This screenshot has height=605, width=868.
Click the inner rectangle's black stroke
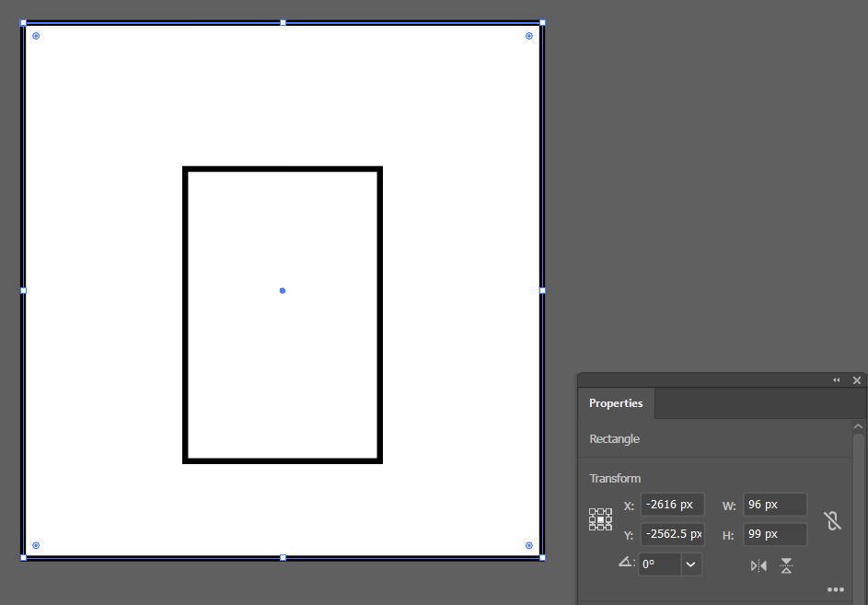[283, 169]
